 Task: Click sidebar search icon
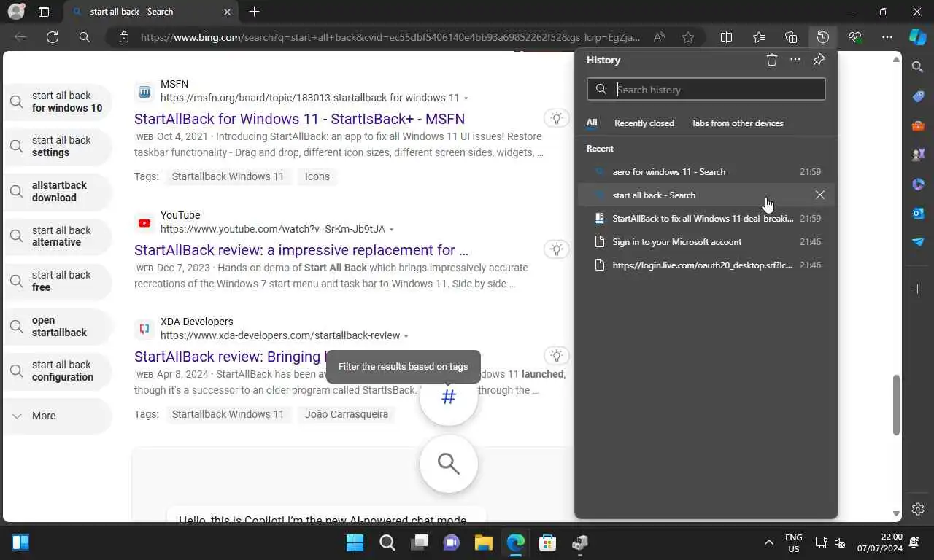point(918,67)
